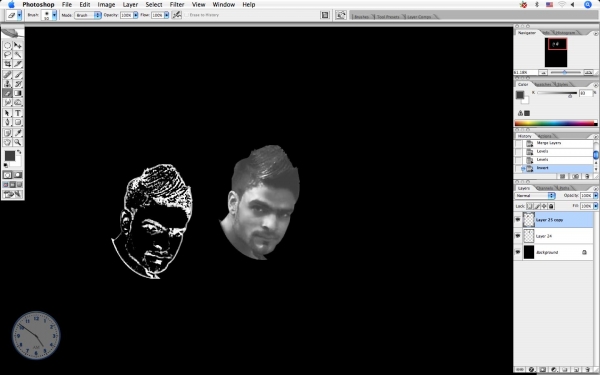Switch to the Channels tab
Screen dimensions: 600x375
545,188
